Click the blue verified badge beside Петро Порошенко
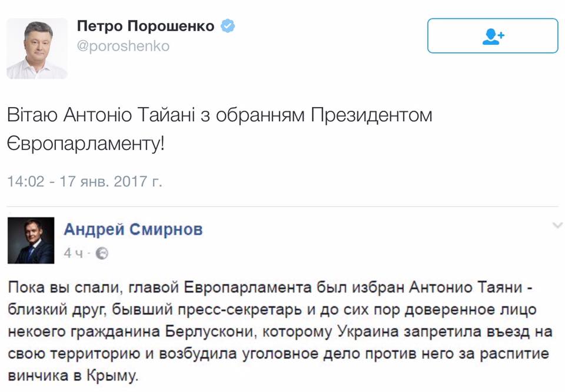The height and width of the screenshot is (392, 565). tap(228, 26)
